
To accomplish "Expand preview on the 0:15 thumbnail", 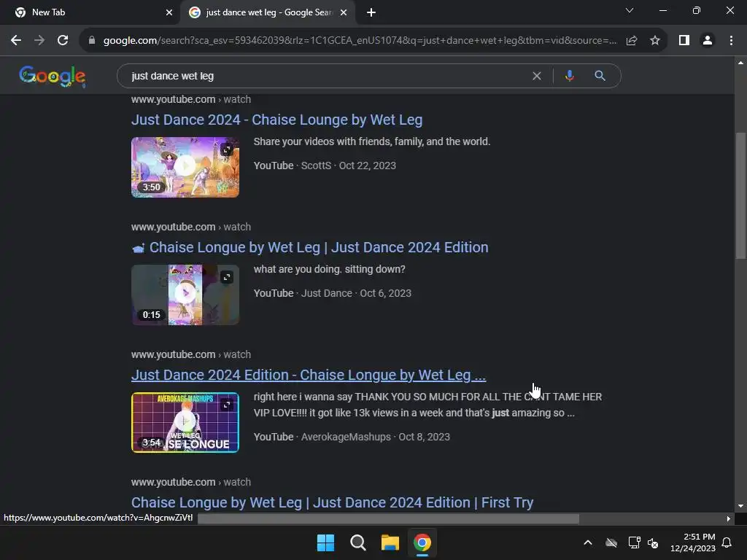I will pyautogui.click(x=227, y=277).
